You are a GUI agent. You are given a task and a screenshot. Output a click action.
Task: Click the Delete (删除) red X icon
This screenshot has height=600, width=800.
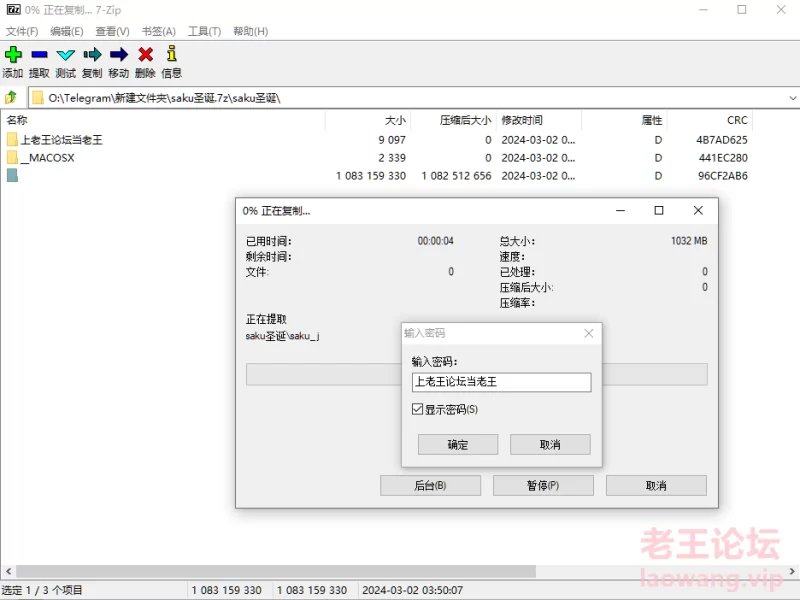tap(145, 54)
